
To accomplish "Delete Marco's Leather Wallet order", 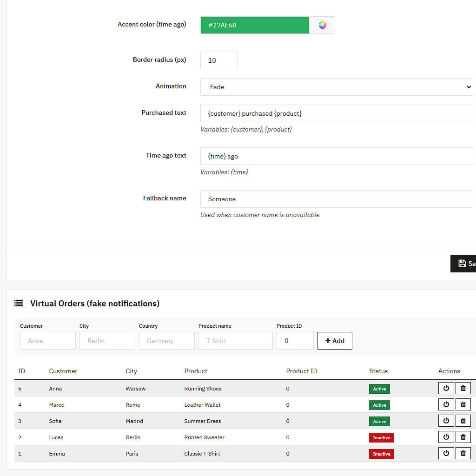I will [463, 404].
